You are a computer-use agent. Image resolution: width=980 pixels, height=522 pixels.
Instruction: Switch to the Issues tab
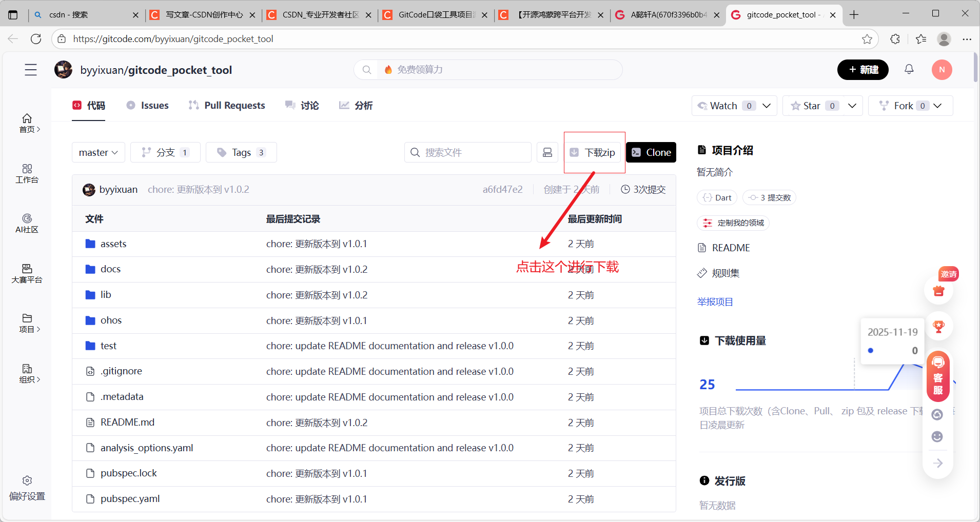[x=147, y=106]
